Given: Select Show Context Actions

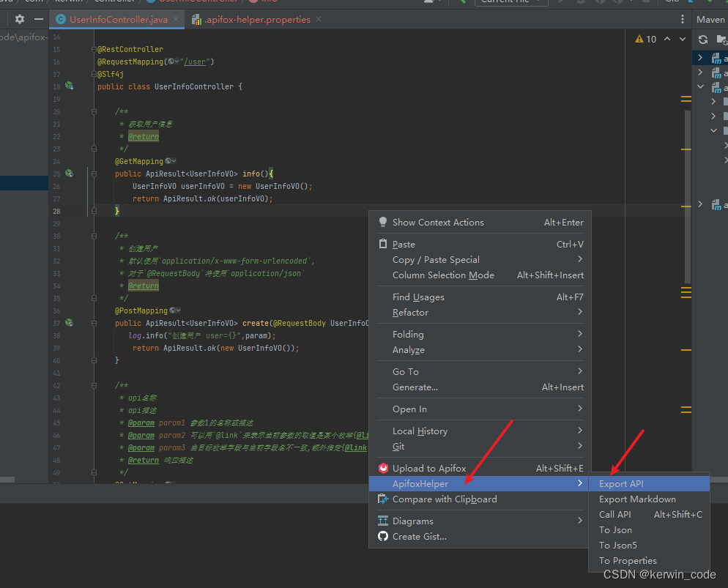Looking at the screenshot, I should pos(480,223).
